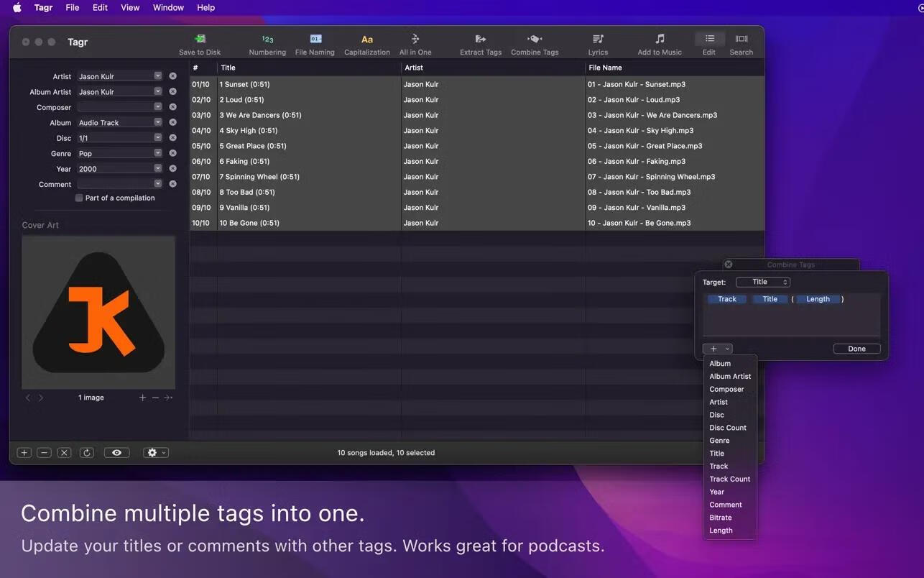Clear the Composer field

pyautogui.click(x=172, y=107)
